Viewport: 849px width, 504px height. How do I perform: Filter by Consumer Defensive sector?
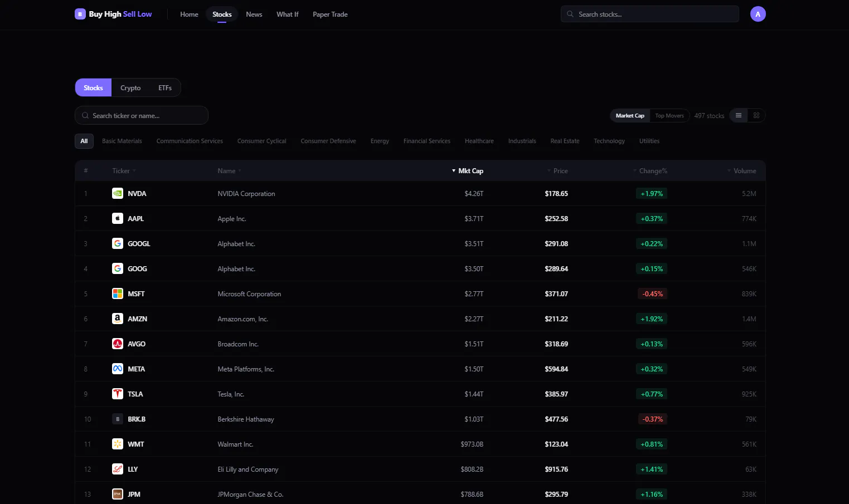pos(328,141)
